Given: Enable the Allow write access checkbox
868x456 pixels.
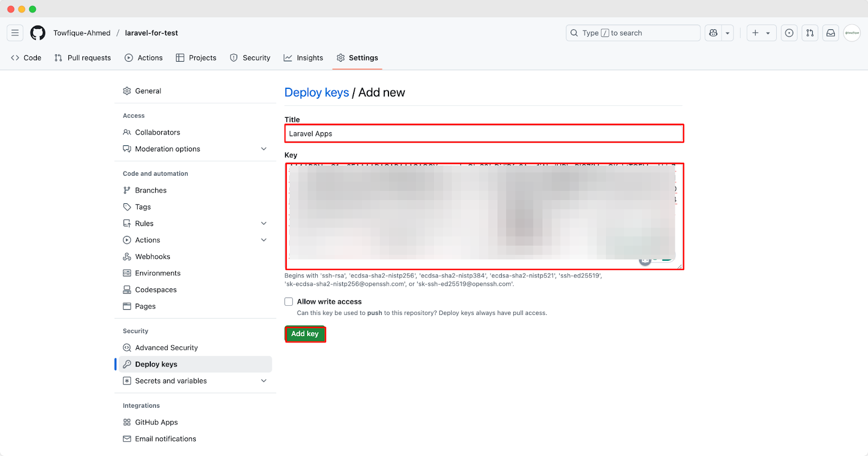Looking at the screenshot, I should (x=289, y=301).
